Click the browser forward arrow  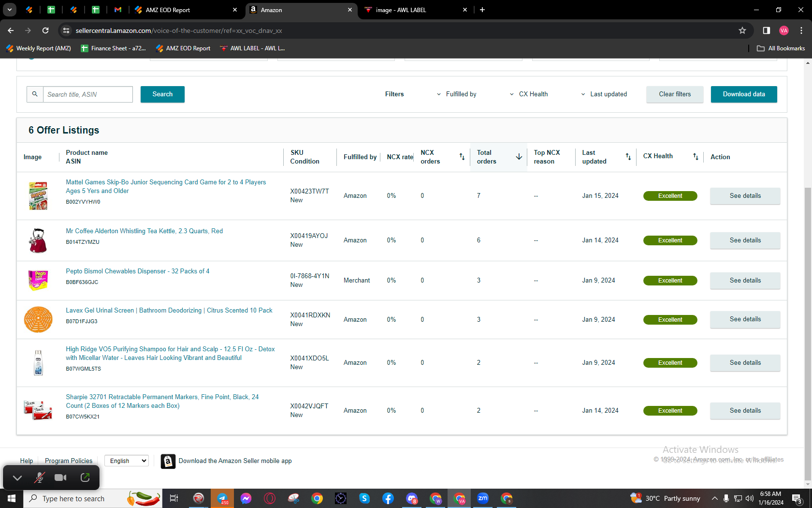pos(28,30)
